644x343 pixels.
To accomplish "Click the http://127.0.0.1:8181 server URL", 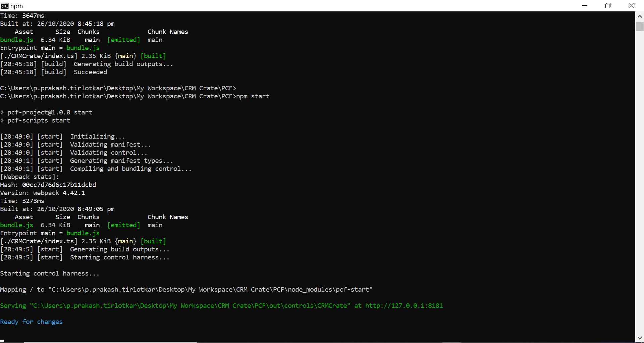I will [404, 306].
